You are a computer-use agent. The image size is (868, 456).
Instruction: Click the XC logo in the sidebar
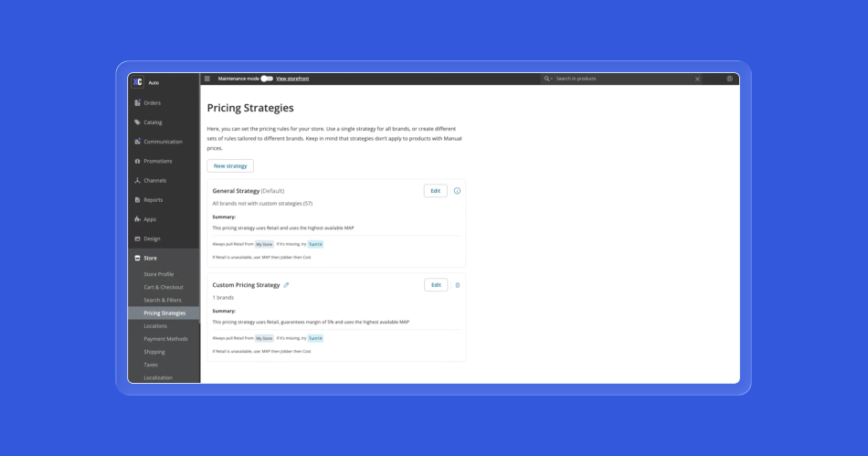(138, 82)
